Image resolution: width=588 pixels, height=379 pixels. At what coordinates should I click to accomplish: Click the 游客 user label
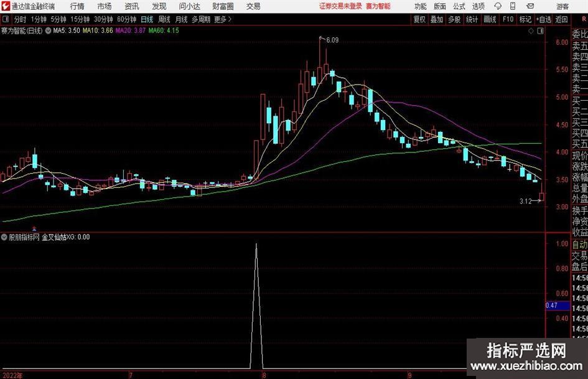coord(562,6)
